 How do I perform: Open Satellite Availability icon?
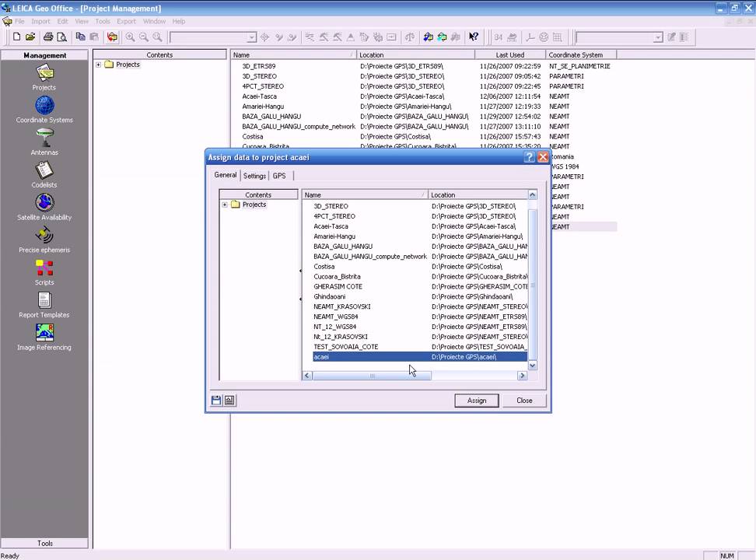[x=44, y=208]
